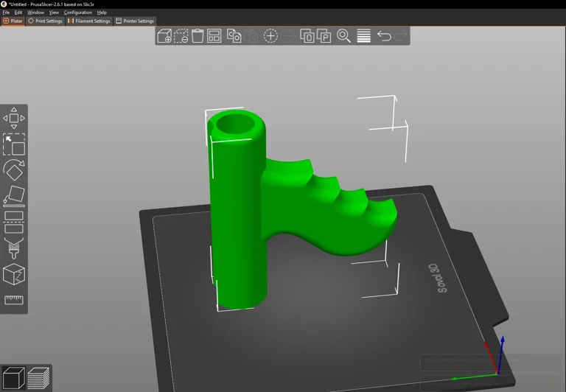This screenshot has width=566, height=392.
Task: Toggle variable layer height editing
Action: click(x=363, y=35)
